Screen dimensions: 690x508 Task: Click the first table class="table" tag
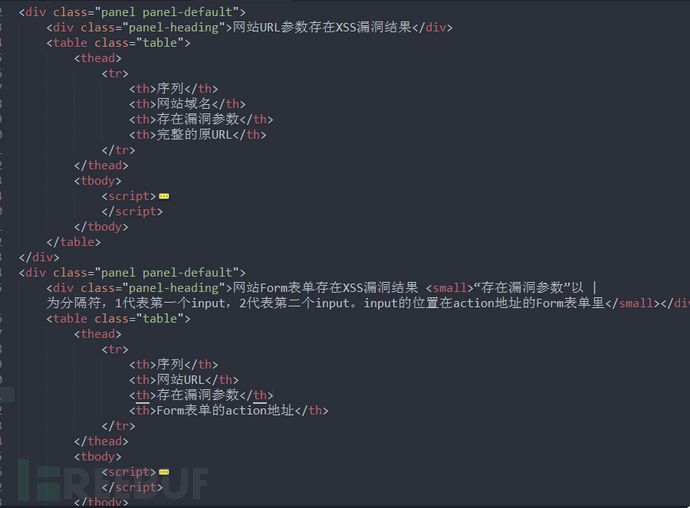coord(118,43)
